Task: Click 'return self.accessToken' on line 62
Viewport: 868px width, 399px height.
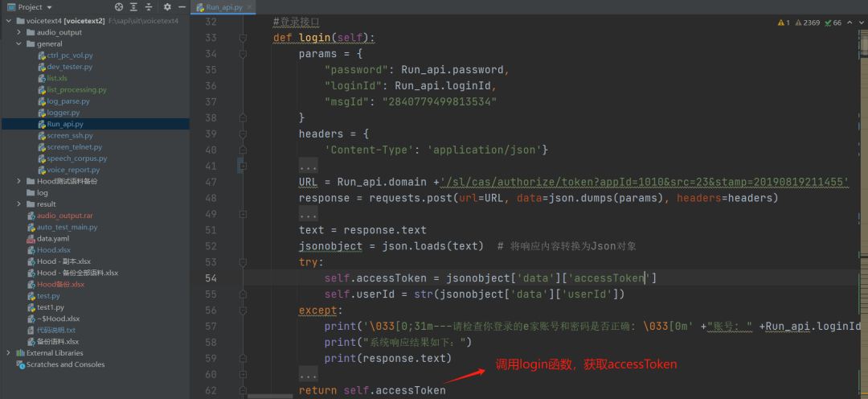Action: [372, 391]
